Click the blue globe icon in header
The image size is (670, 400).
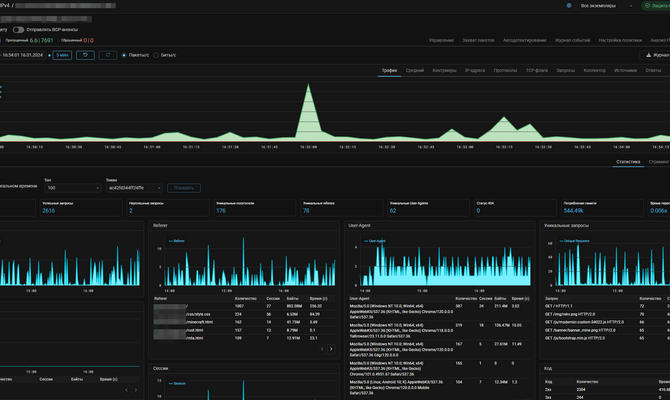point(570,5)
